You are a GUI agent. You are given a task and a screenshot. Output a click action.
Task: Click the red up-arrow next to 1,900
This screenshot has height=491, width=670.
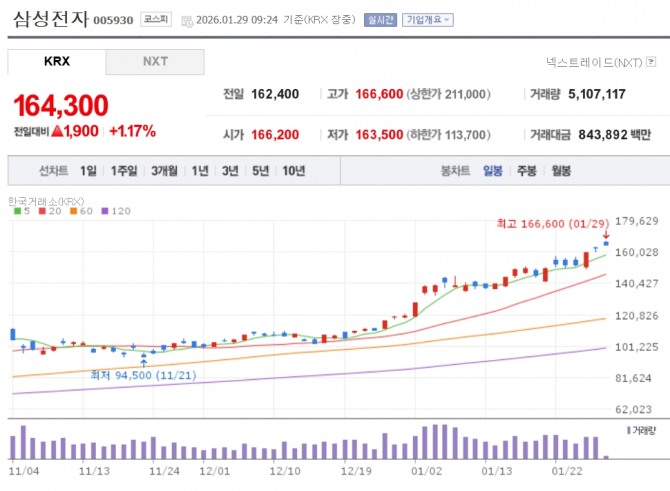[x=58, y=131]
